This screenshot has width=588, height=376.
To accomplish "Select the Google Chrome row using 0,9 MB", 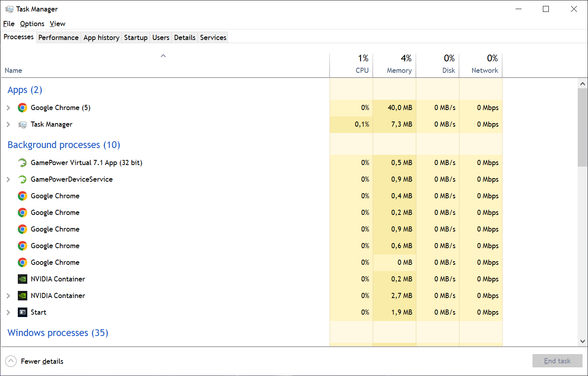I will coord(252,229).
